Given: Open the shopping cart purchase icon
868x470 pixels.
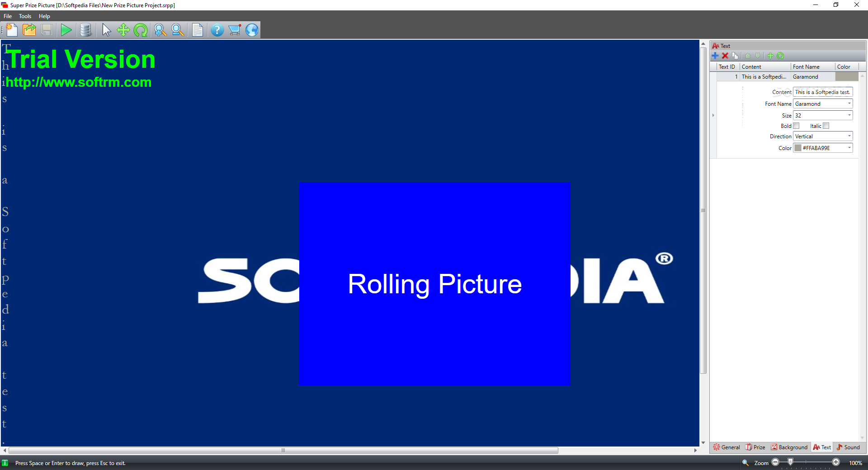Looking at the screenshot, I should click(x=234, y=30).
